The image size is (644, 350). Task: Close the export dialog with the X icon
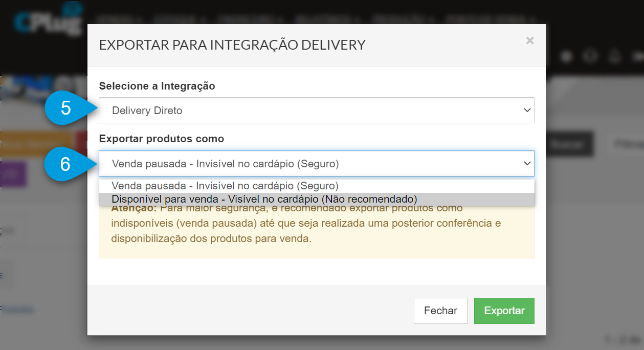click(x=530, y=40)
